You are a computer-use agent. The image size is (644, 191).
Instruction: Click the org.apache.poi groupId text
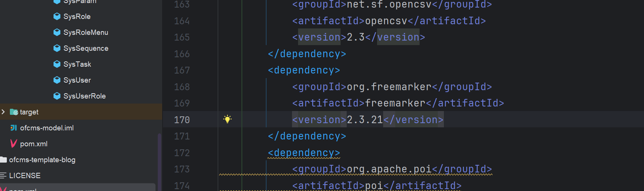pyautogui.click(x=389, y=169)
